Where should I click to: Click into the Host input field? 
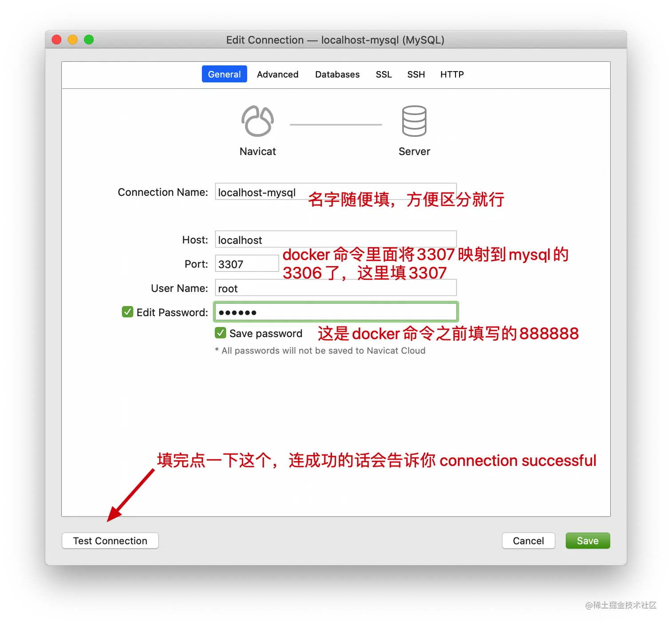coord(336,239)
